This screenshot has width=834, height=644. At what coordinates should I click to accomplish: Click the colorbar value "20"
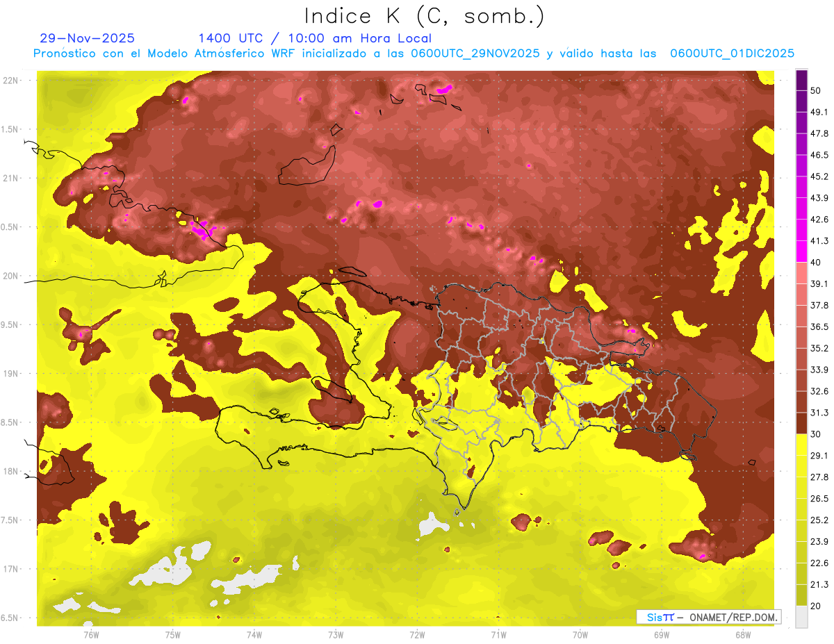(817, 606)
